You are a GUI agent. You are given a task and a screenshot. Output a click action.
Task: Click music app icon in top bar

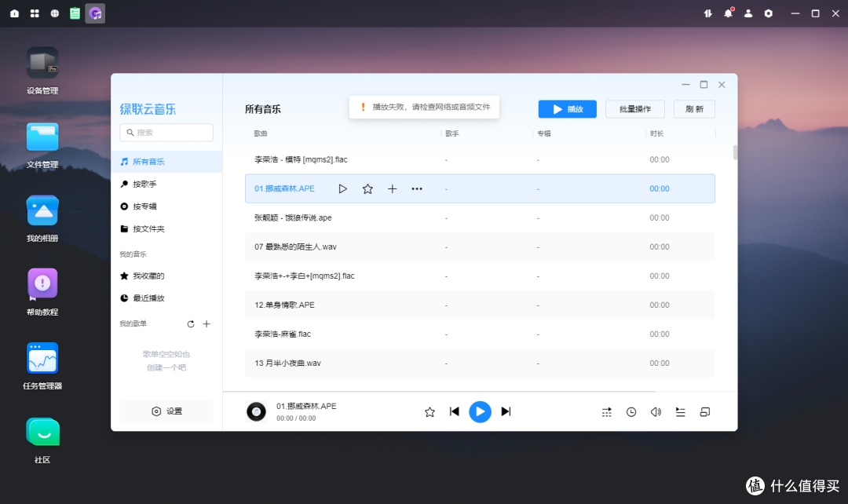tap(95, 13)
